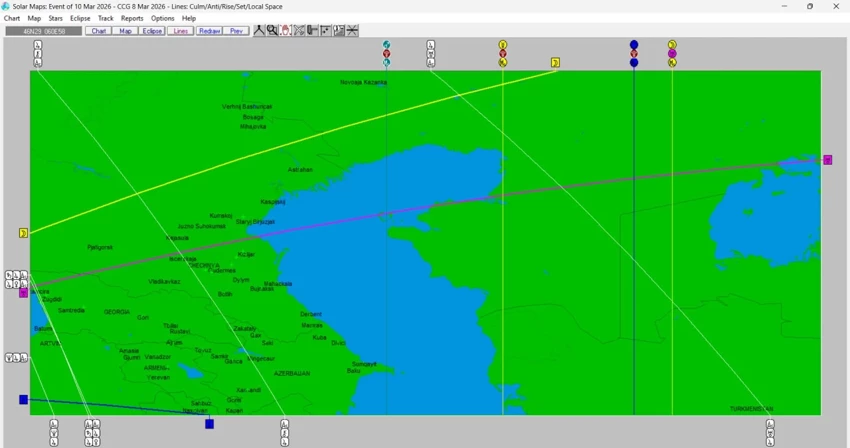Open the Options menu

pos(163,18)
